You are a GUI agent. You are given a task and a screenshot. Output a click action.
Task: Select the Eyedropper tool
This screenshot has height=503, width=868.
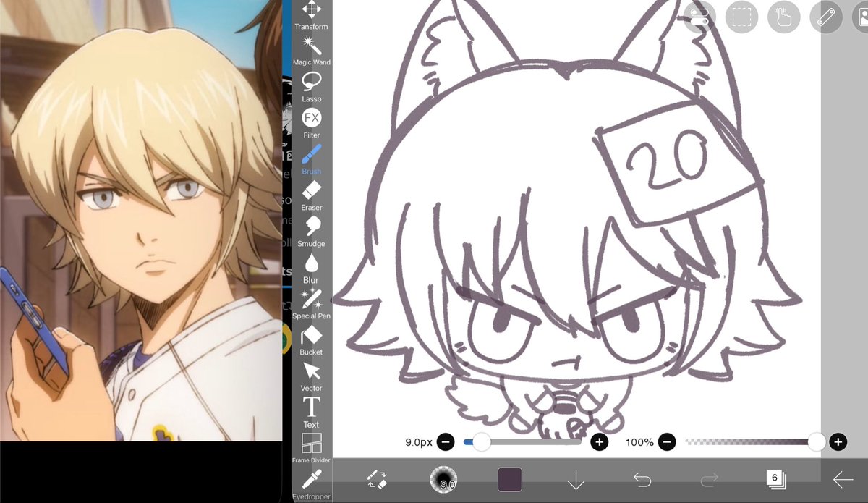[x=311, y=485]
